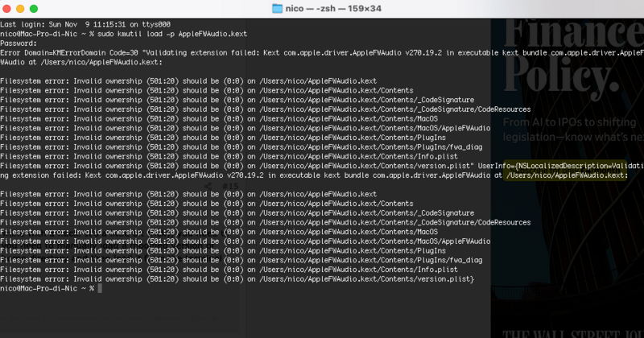Click the "Contents/Info.plist" error in the second listing
Screen dimensions: 644x338
(x=229, y=270)
